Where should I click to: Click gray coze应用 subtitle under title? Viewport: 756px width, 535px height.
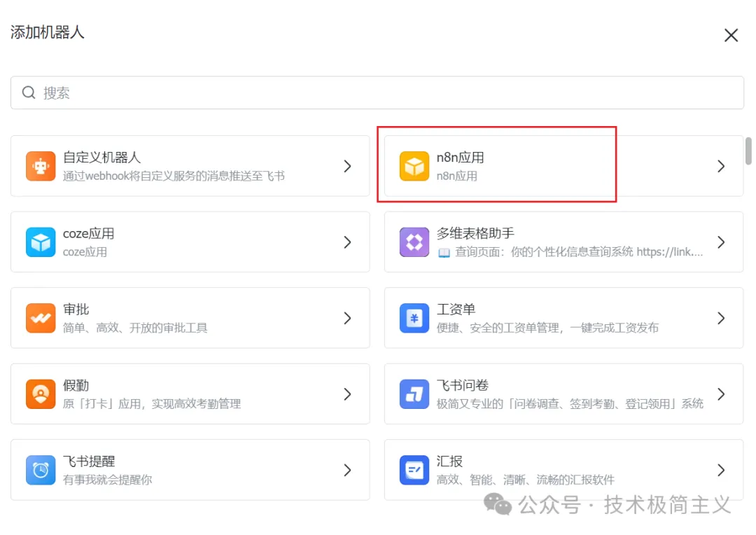pos(85,252)
